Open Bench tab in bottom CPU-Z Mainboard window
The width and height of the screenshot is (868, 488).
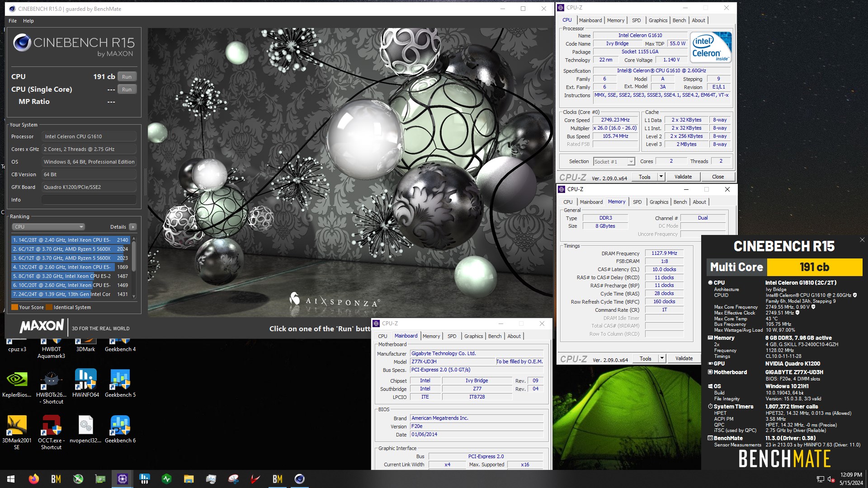coord(495,336)
